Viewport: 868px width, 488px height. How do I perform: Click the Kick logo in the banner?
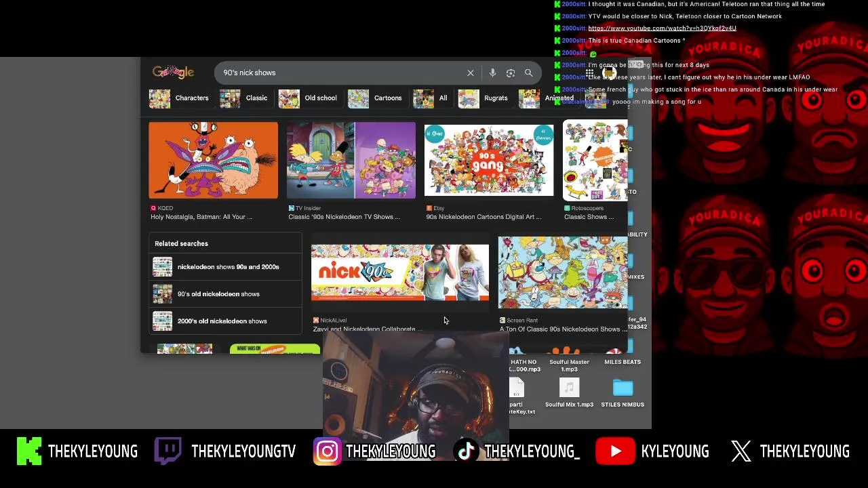[28, 451]
